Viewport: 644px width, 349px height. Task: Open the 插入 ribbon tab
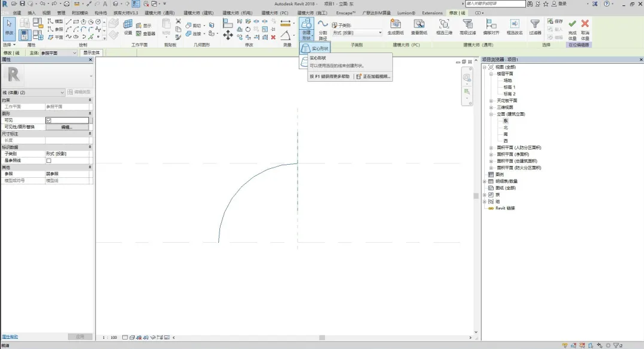click(x=31, y=13)
